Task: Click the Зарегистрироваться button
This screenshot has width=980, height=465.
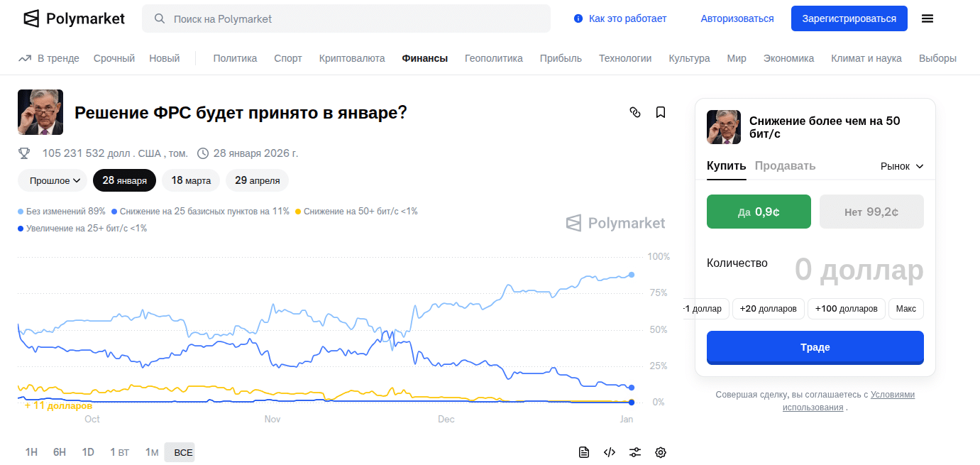Action: (849, 18)
